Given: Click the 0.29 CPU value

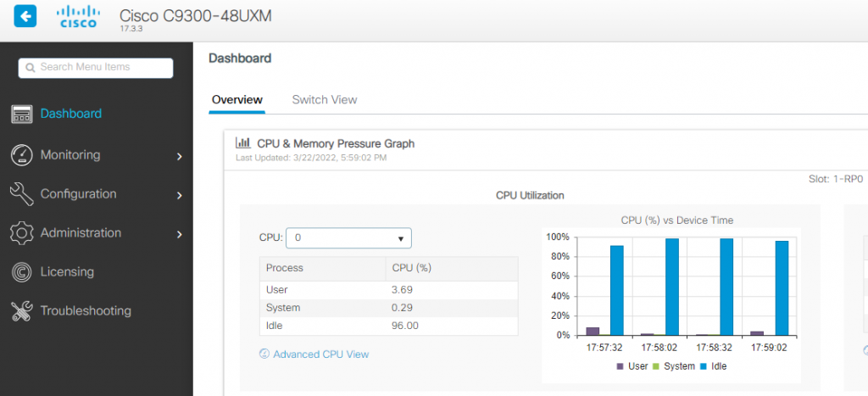Looking at the screenshot, I should pyautogui.click(x=403, y=307).
